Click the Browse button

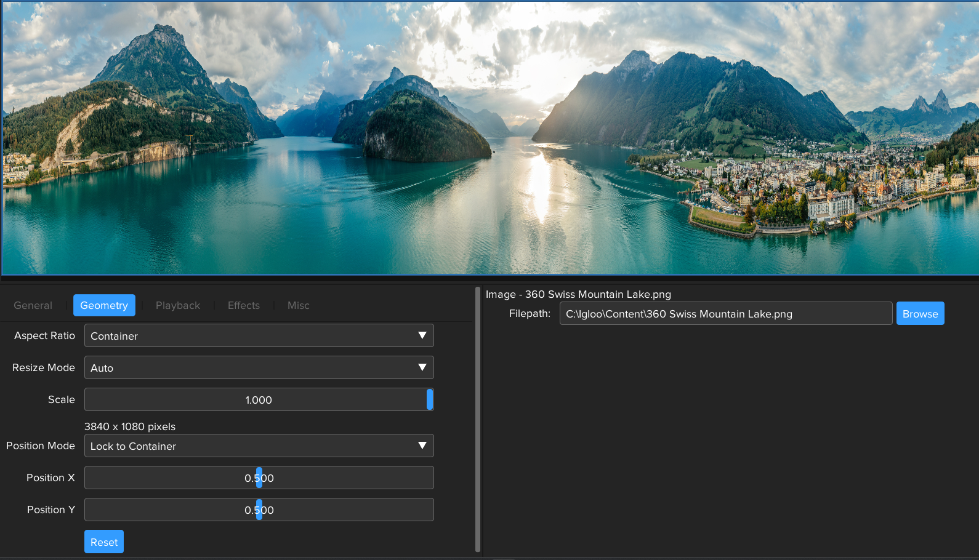[x=920, y=313]
